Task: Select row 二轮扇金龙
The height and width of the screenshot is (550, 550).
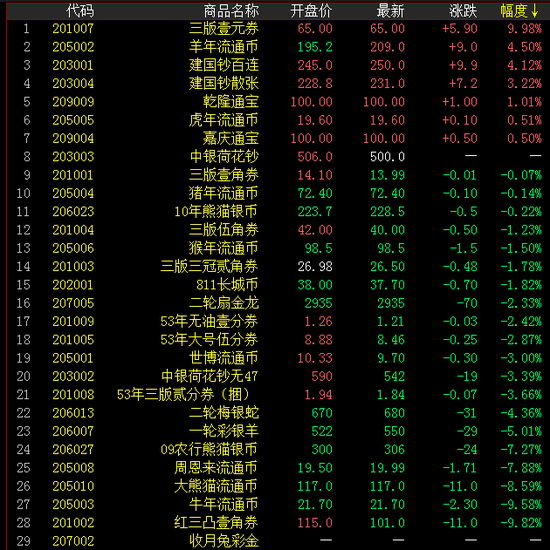Action: pyautogui.click(x=278, y=303)
